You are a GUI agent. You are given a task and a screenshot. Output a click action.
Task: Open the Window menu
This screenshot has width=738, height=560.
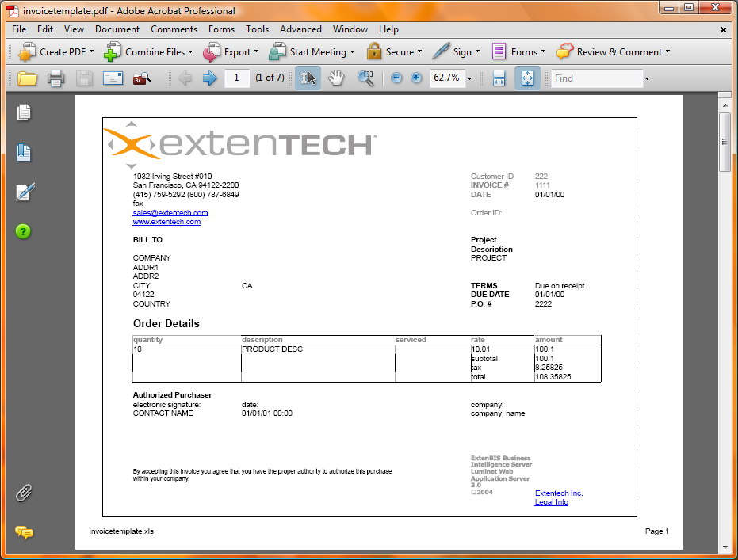tap(350, 29)
